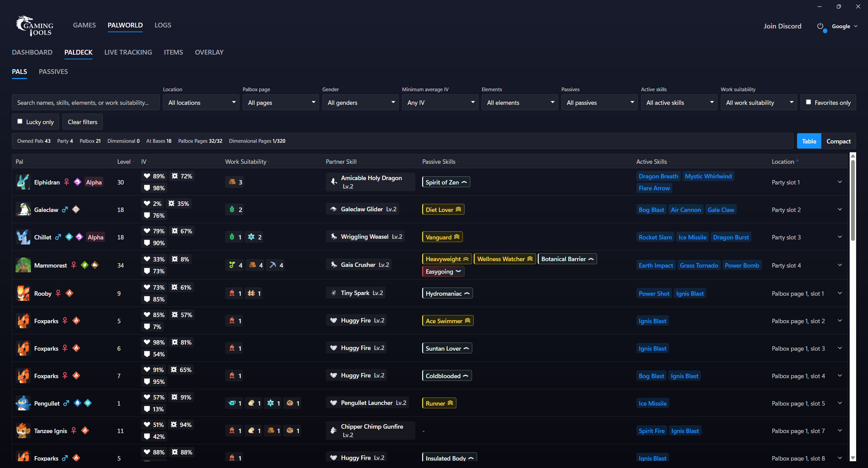Click the purple dragon element icon on Elphidran

pos(78,182)
